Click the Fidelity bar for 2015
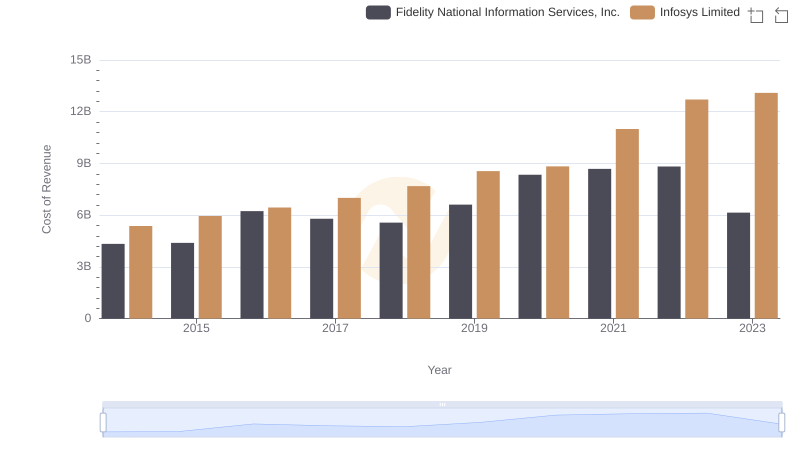This screenshot has height=461, width=800. [183, 281]
